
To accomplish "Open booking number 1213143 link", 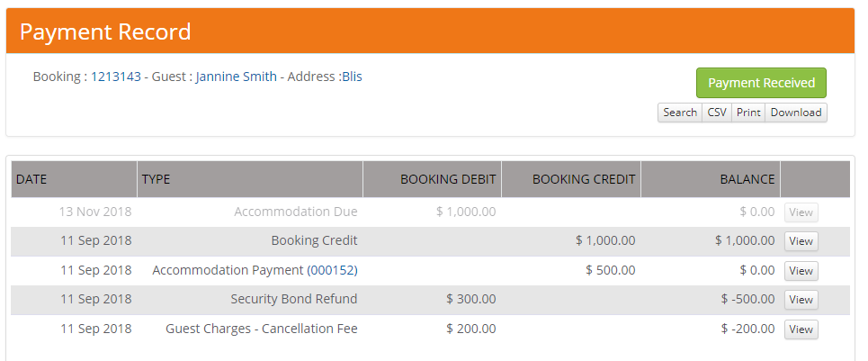I will click(x=116, y=77).
